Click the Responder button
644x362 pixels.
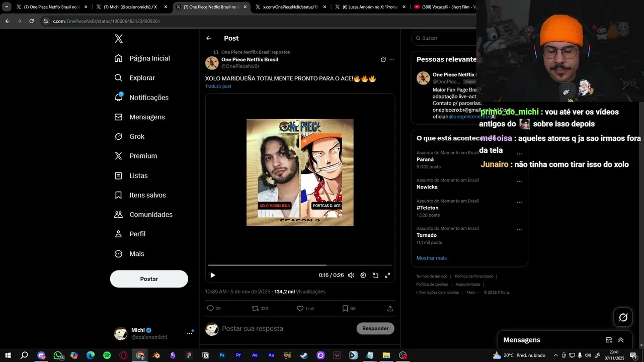click(375, 329)
